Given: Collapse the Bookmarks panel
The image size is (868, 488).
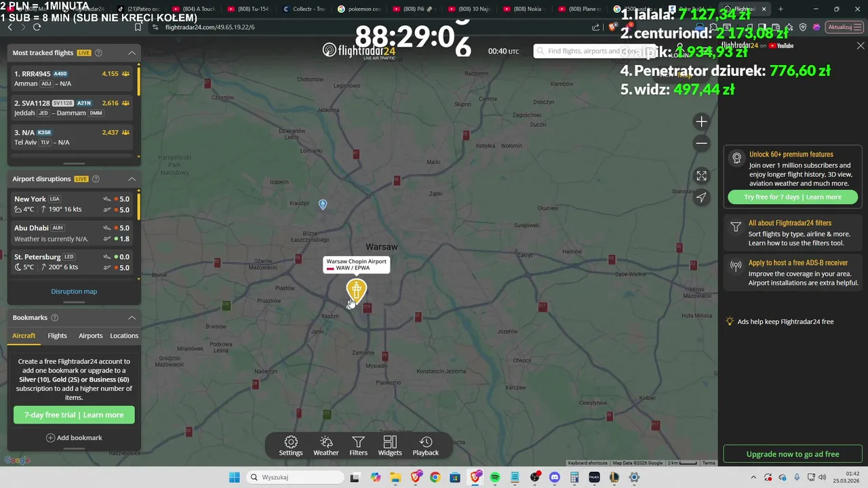Looking at the screenshot, I should click(132, 318).
